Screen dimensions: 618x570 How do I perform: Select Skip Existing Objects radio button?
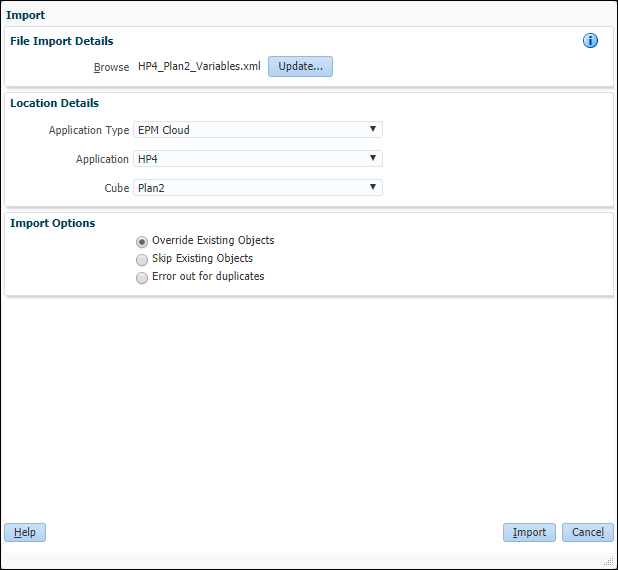[142, 260]
